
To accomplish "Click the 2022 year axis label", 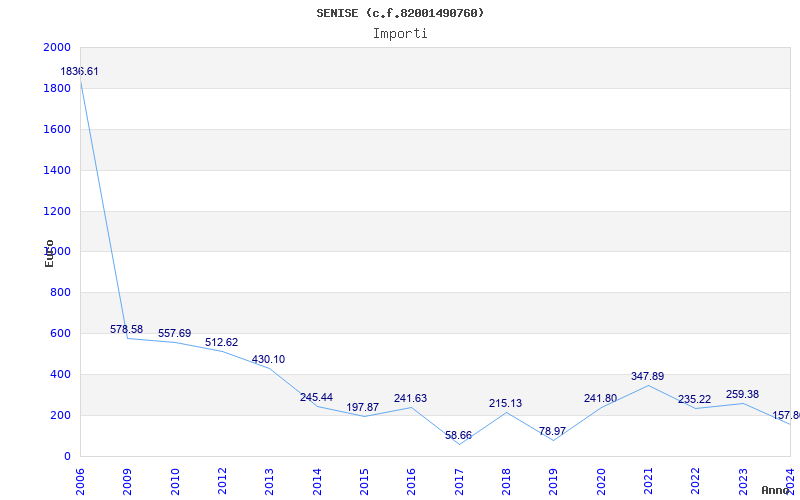I will point(695,482).
